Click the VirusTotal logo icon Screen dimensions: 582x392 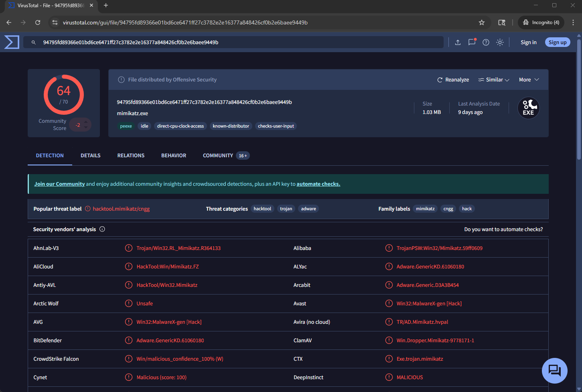coord(12,42)
